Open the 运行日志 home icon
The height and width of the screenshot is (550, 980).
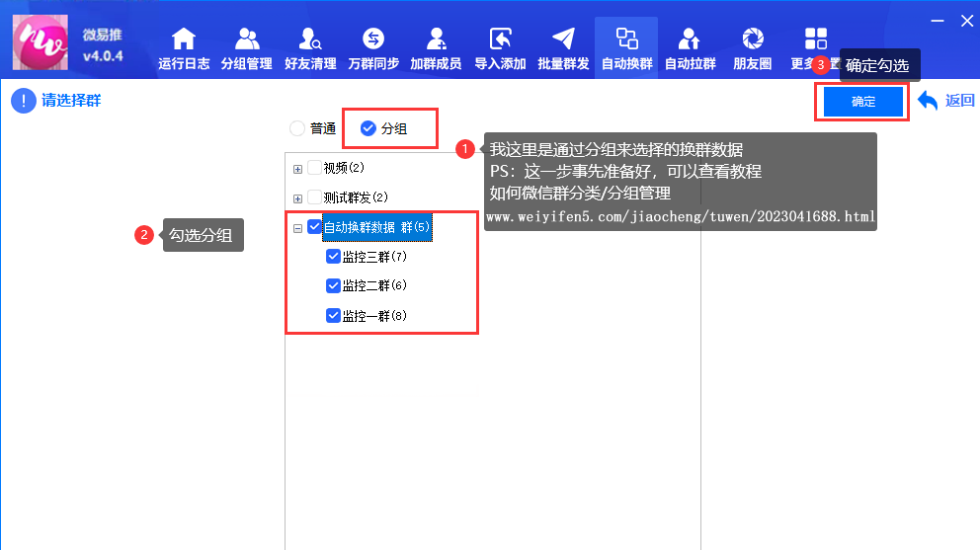pyautogui.click(x=183, y=39)
